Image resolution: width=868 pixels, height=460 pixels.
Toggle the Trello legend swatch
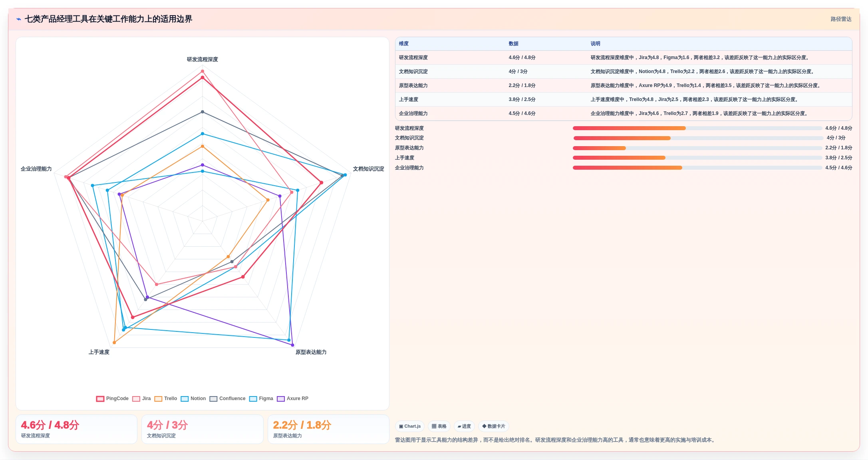point(158,399)
